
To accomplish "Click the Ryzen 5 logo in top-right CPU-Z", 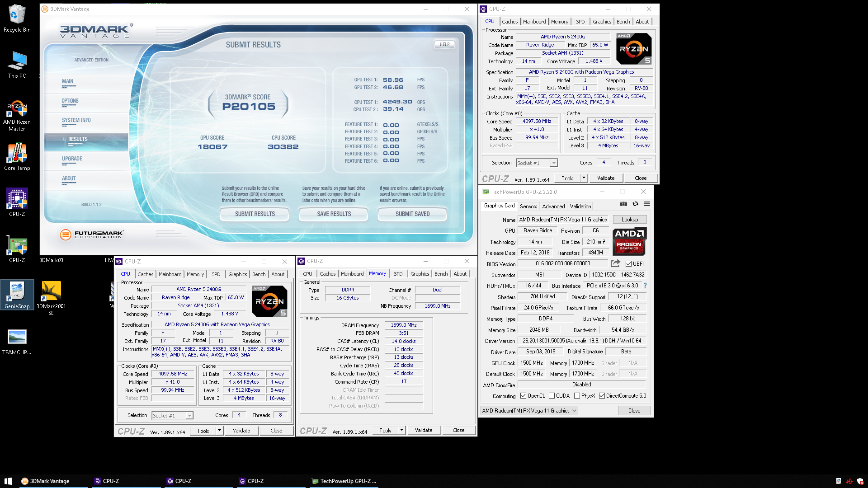I will [634, 48].
